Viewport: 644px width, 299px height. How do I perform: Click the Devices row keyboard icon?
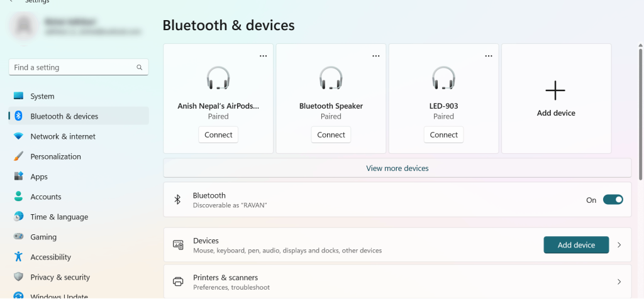(x=178, y=245)
